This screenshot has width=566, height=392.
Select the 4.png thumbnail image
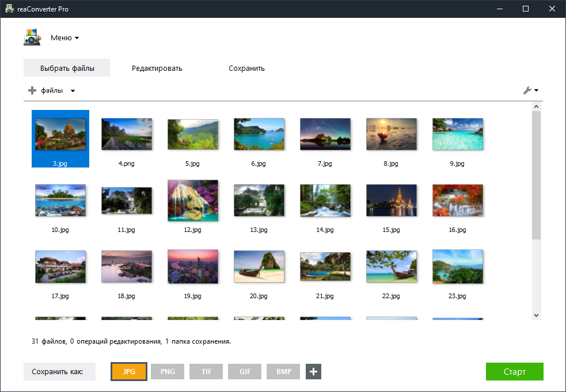tap(126, 134)
